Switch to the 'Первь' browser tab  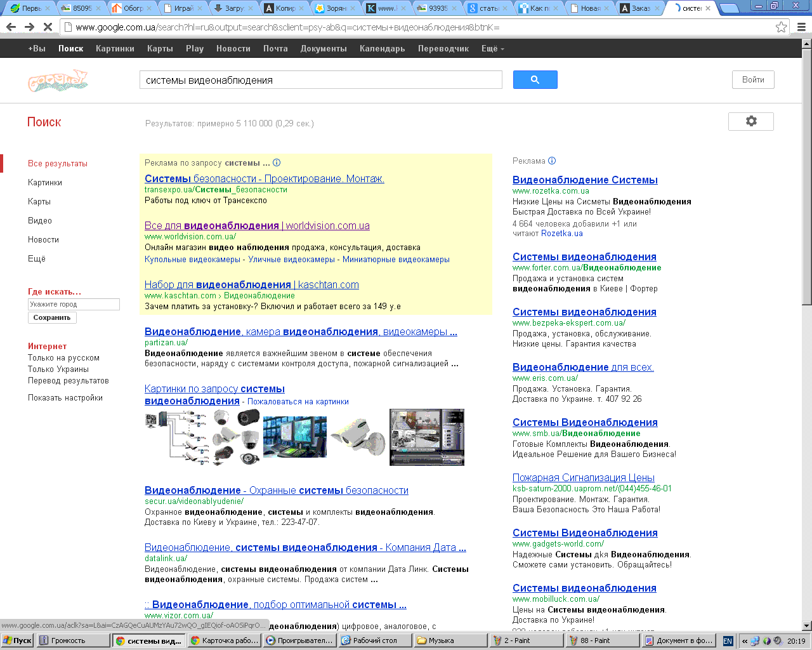30,8
